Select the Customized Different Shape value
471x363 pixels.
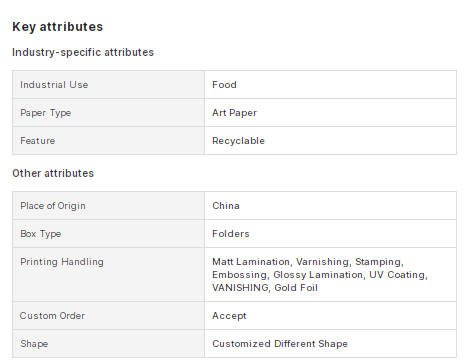(280, 344)
